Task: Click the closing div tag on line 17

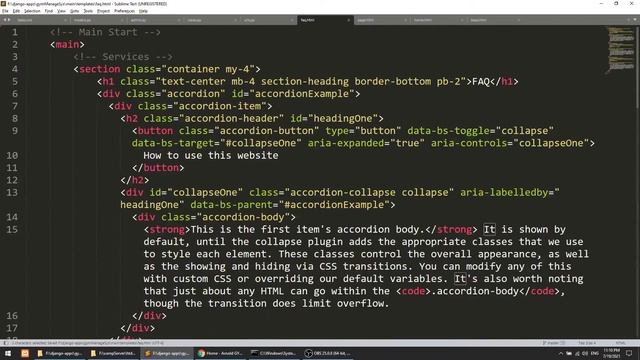Action: click(138, 328)
